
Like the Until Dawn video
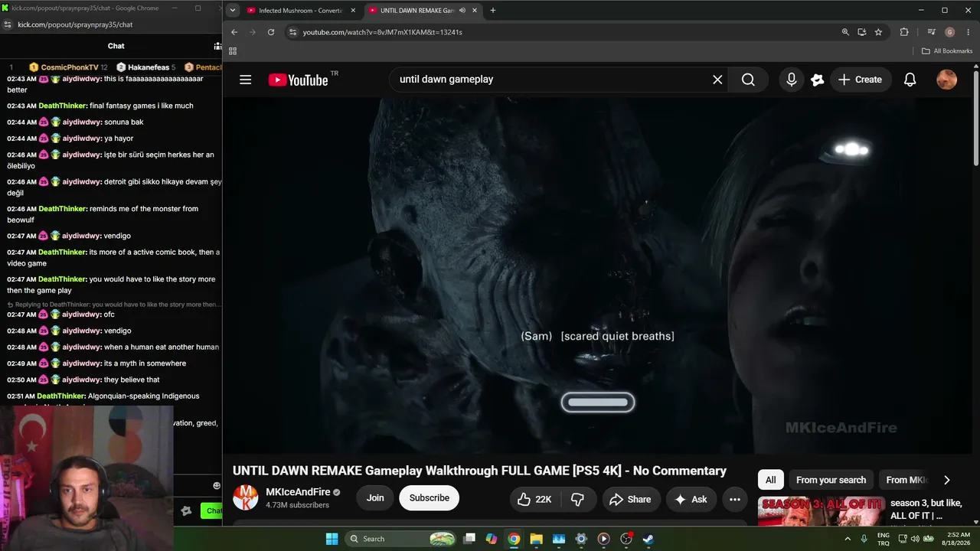(534, 499)
